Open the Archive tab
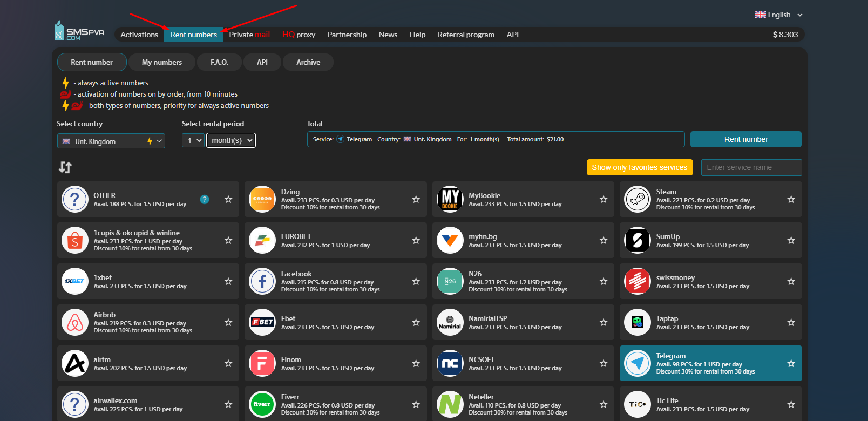Viewport: 868px width, 421px height. click(308, 62)
